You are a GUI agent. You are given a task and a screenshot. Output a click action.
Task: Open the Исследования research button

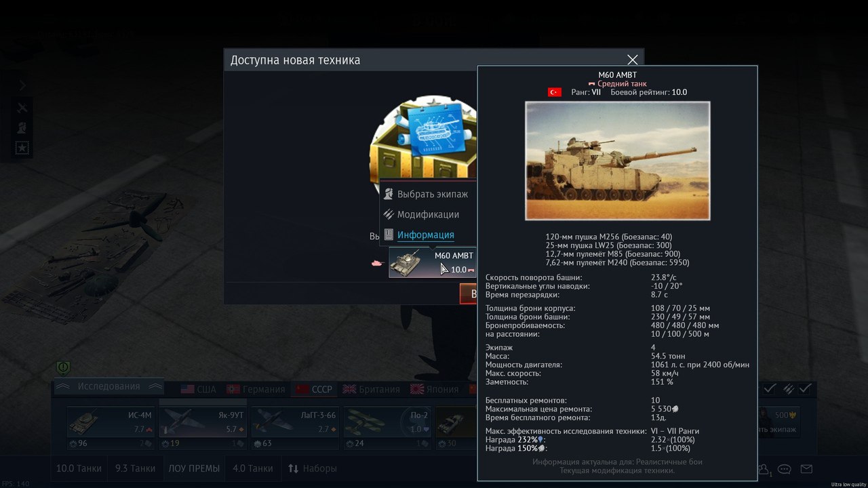108,386
